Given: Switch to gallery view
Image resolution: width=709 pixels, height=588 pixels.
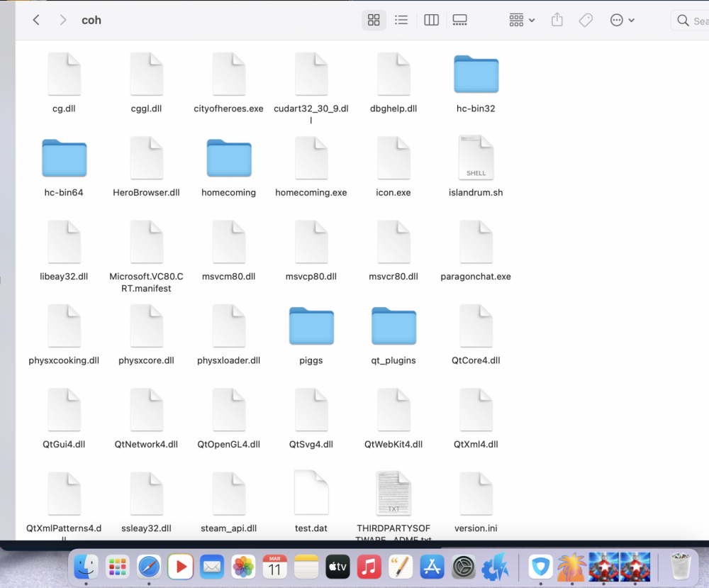Looking at the screenshot, I should click(x=459, y=21).
